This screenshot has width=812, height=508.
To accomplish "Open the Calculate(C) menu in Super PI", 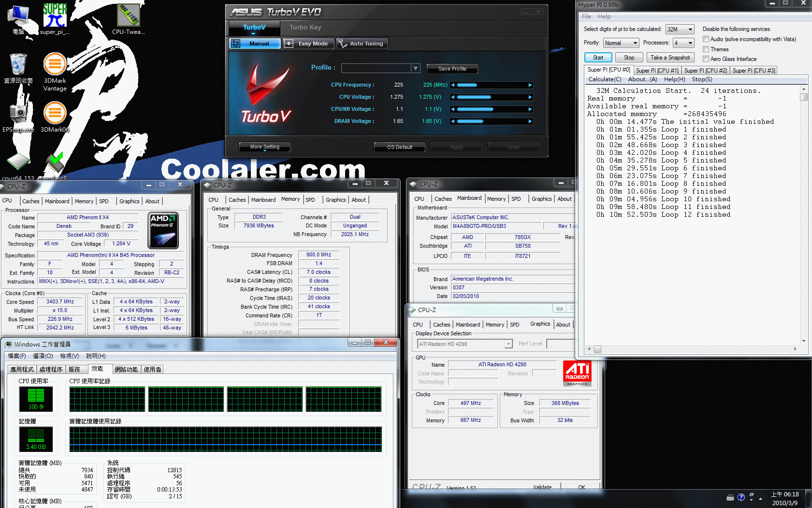I will click(x=605, y=79).
